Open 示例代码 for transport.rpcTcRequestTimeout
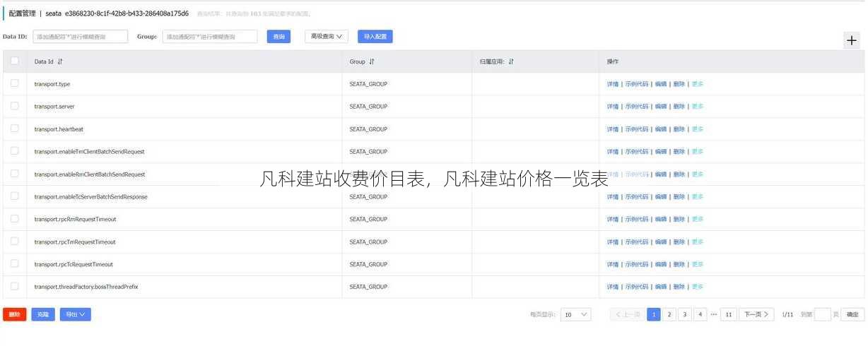The height and width of the screenshot is (346, 868). pyautogui.click(x=637, y=265)
